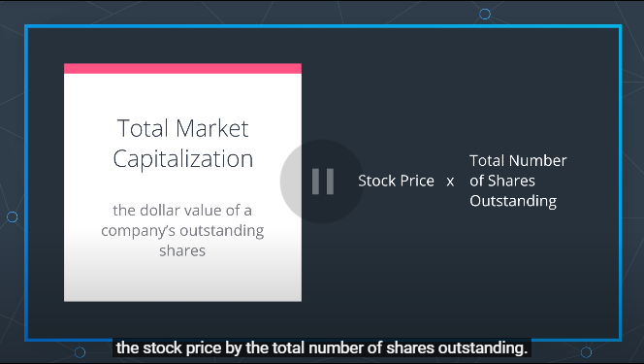This screenshot has height=364, width=644.
Task: Click the 'Stock Price' formula label
Action: pos(396,181)
